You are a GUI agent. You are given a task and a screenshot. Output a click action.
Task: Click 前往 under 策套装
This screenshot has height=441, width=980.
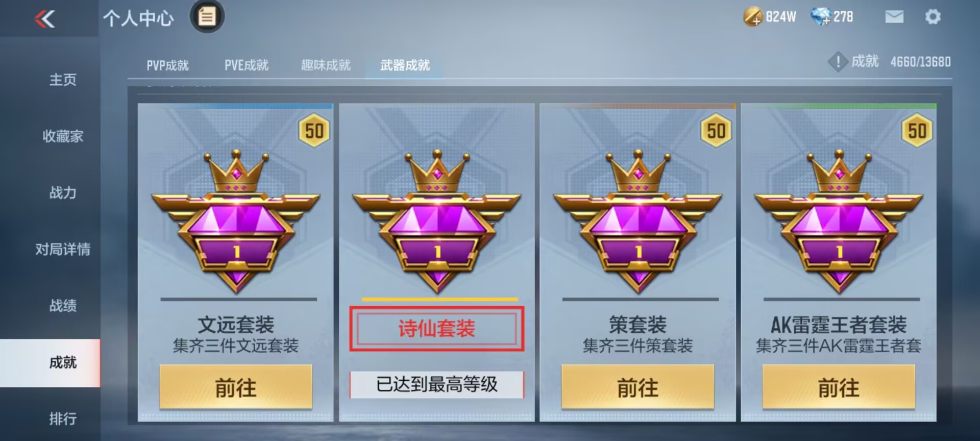pyautogui.click(x=638, y=387)
